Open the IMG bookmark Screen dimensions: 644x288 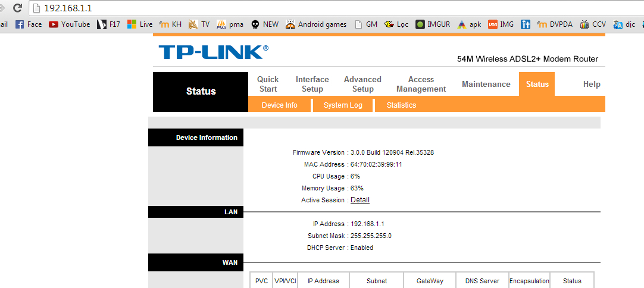pyautogui.click(x=501, y=24)
